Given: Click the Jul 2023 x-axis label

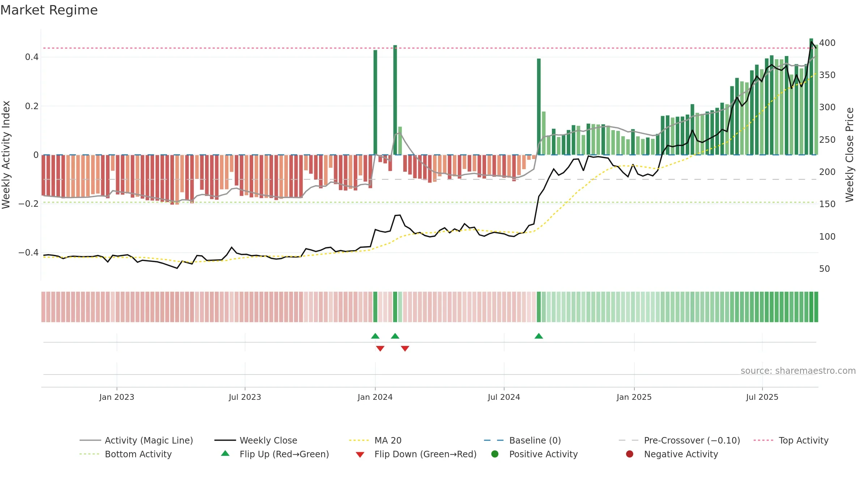Looking at the screenshot, I should tap(245, 397).
